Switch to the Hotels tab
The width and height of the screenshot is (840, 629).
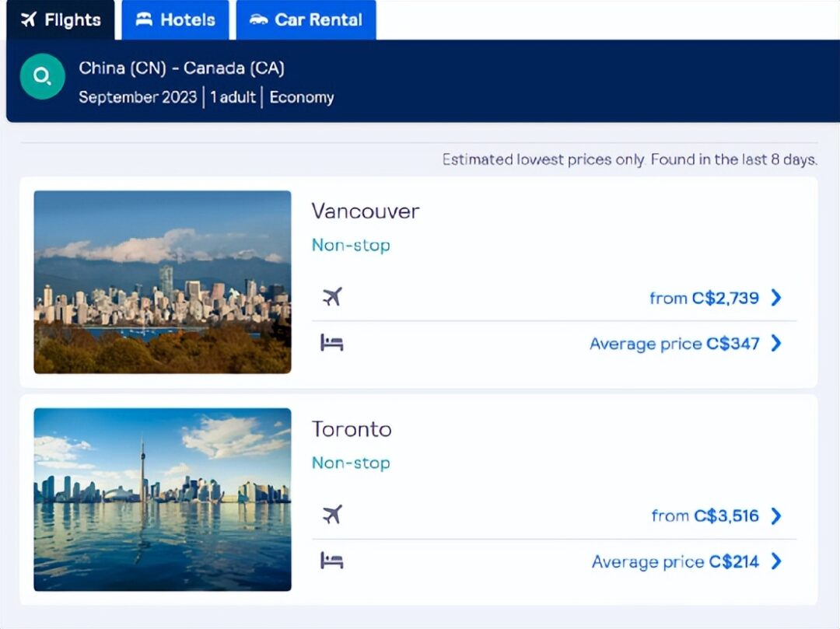pos(175,19)
